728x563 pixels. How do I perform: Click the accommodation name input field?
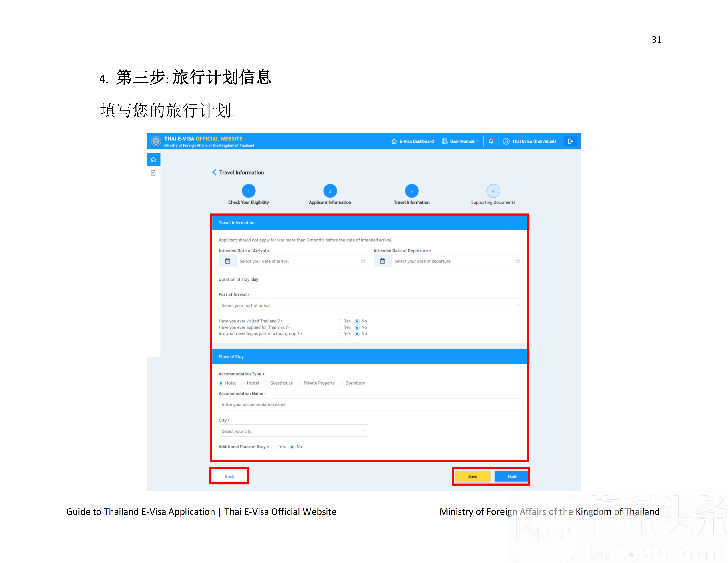(370, 404)
